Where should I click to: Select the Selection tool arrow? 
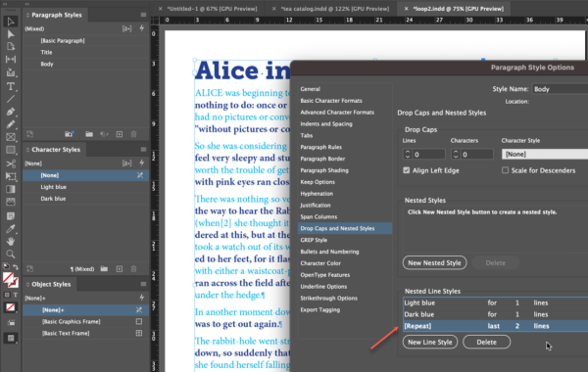[x=11, y=22]
